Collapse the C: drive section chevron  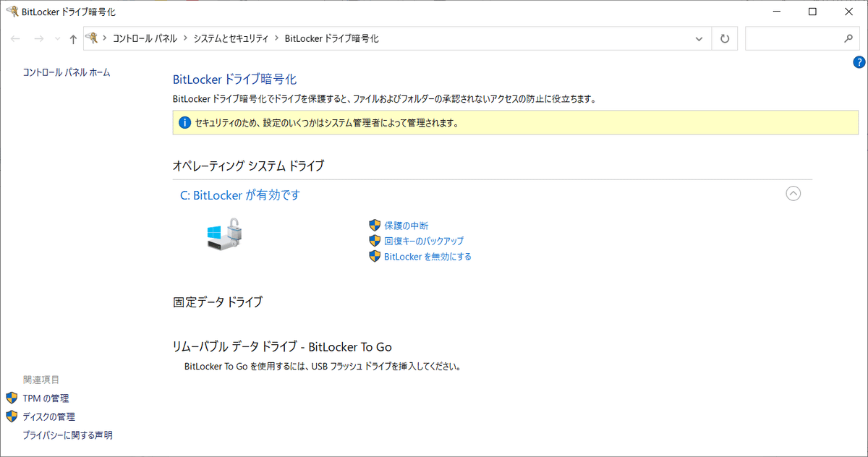pos(793,194)
